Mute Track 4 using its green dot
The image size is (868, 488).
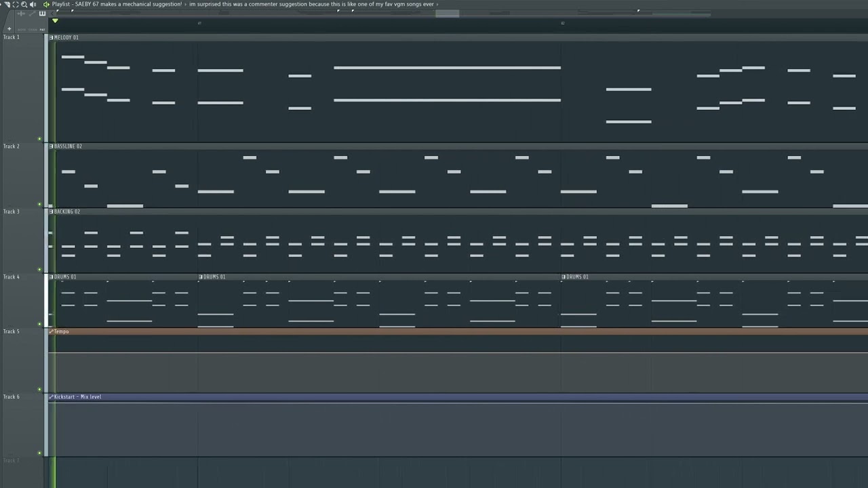tap(39, 324)
